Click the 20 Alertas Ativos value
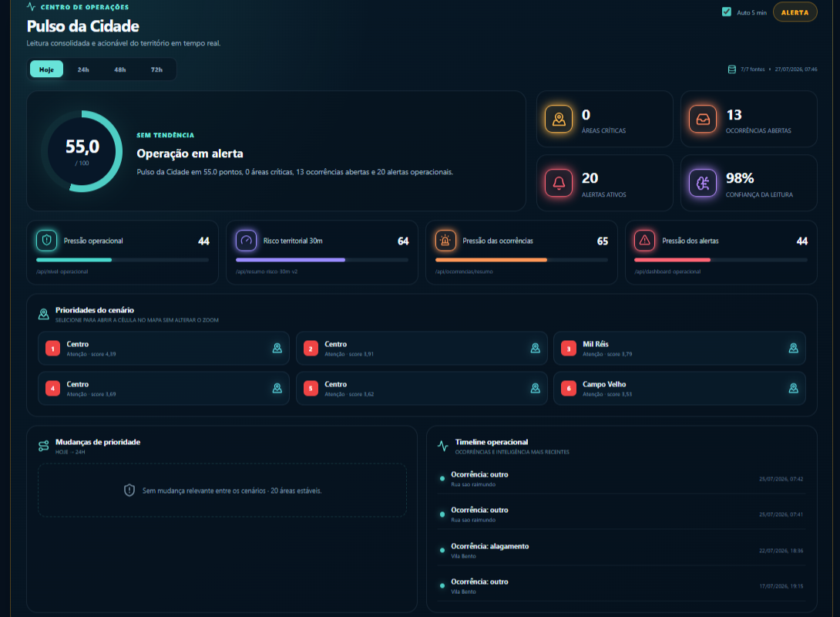Screen dimensions: 840x617 click(590, 178)
